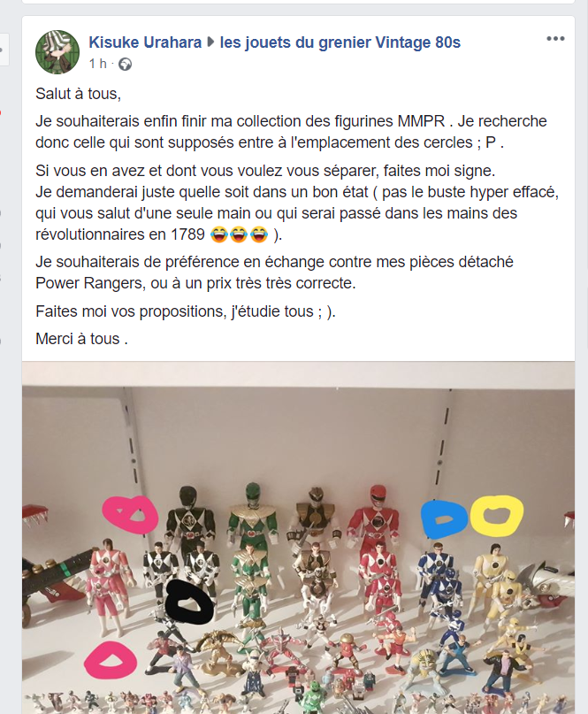The width and height of the screenshot is (588, 714).
Task: Click the black circle marking on photo
Action: (189, 603)
